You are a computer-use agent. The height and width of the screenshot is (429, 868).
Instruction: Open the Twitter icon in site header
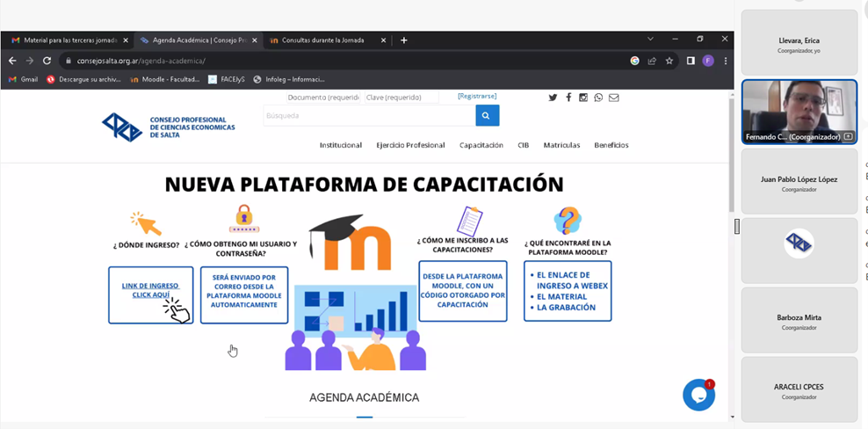pos(553,98)
